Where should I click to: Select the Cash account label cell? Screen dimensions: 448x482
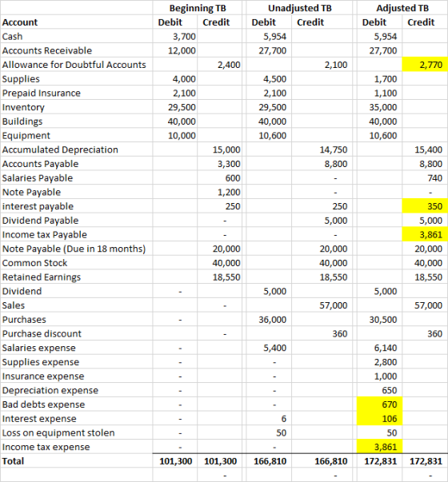76,36
